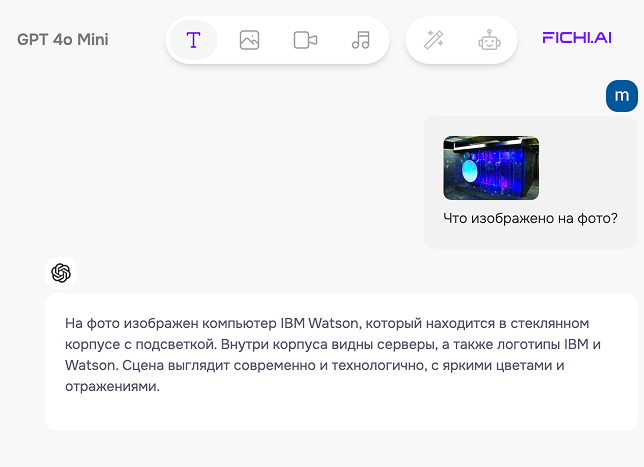Switch to image generation mode icon
Screen dimensions: 644x467
point(249,40)
